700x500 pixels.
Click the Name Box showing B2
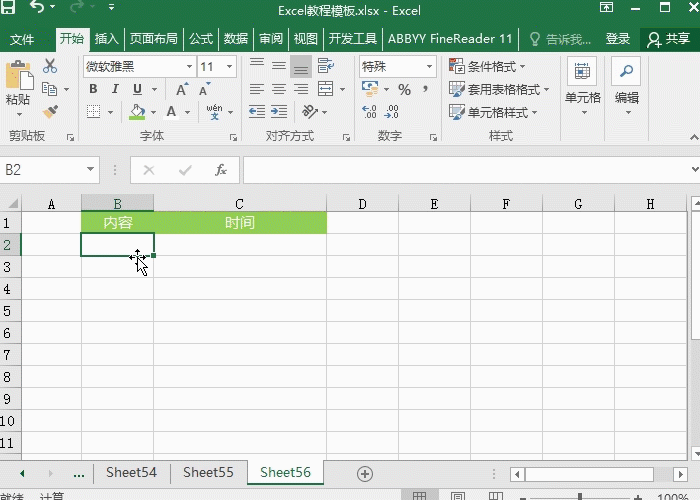[42, 171]
